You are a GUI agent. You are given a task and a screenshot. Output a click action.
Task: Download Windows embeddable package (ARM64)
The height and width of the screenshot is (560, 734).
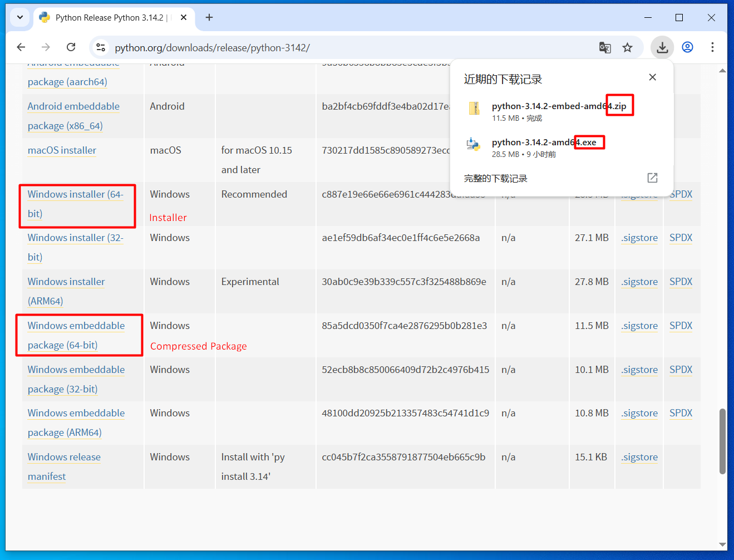click(x=76, y=423)
